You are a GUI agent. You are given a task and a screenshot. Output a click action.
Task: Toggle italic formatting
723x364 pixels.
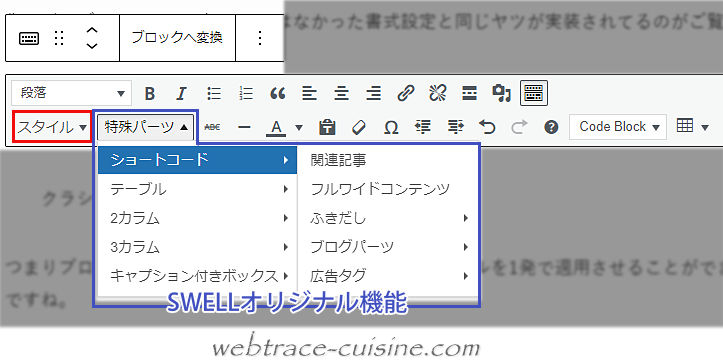point(181,94)
